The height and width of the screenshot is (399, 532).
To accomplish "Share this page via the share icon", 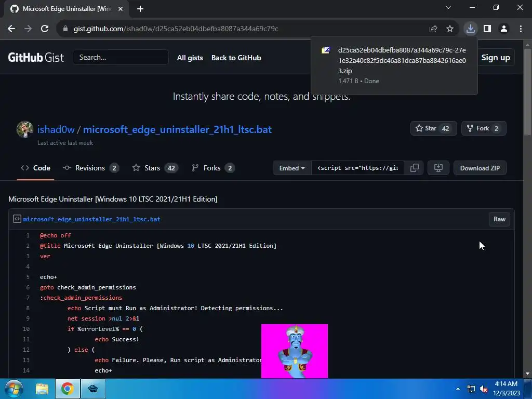I will pyautogui.click(x=433, y=29).
